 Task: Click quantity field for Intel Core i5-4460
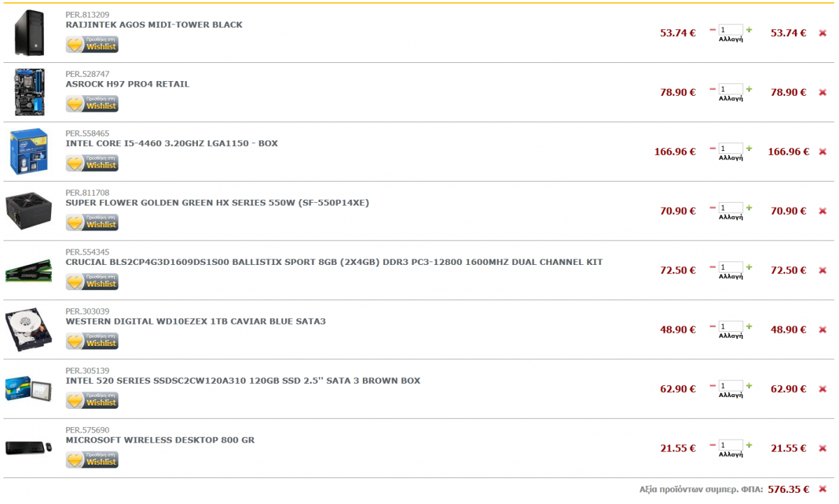coord(731,148)
